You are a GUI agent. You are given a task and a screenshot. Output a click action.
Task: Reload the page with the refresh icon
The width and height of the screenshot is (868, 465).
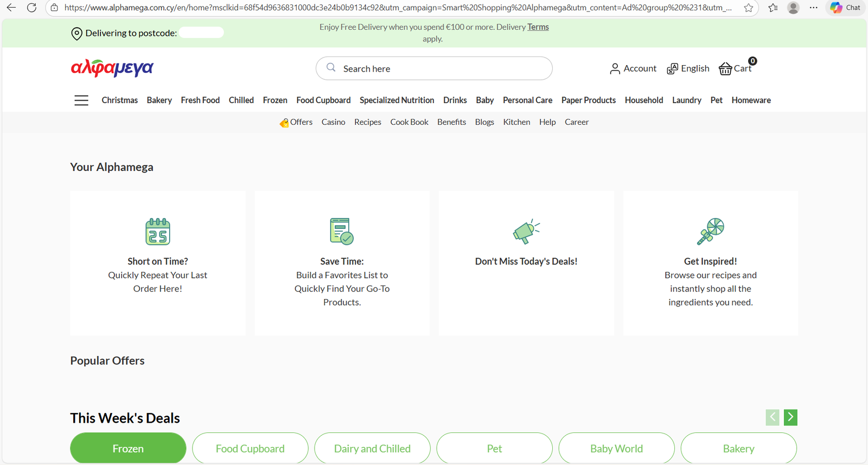(31, 8)
